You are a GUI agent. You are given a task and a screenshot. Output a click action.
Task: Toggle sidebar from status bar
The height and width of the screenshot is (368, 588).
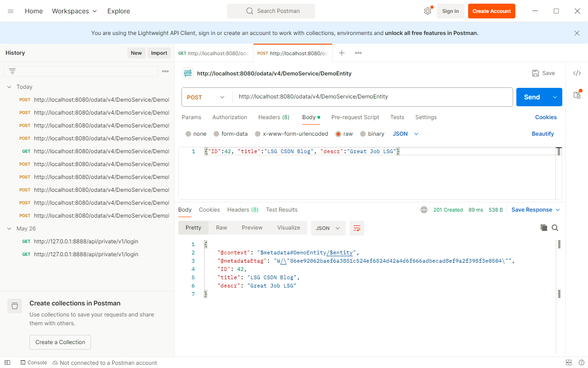tap(7, 362)
